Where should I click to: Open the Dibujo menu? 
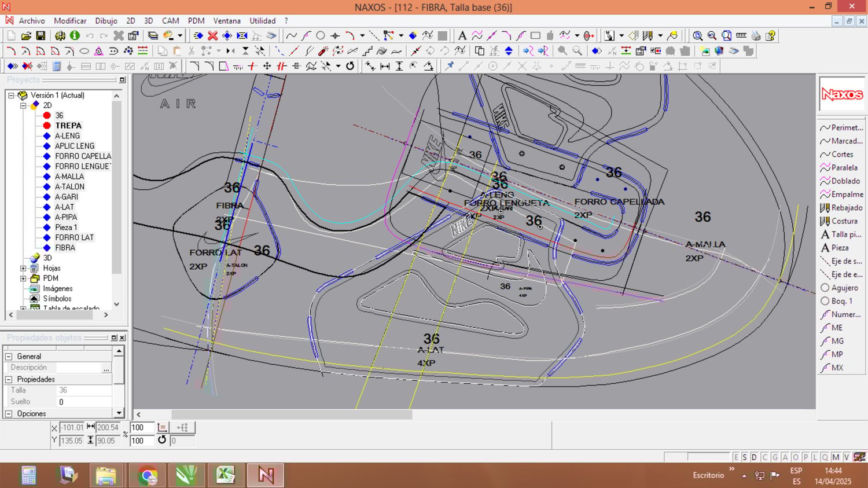[x=106, y=21]
